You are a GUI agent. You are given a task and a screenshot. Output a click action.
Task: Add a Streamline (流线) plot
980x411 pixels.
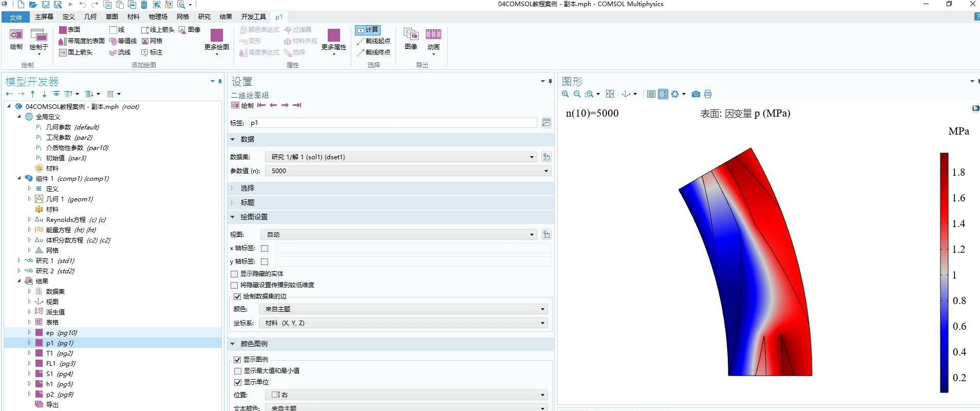120,52
